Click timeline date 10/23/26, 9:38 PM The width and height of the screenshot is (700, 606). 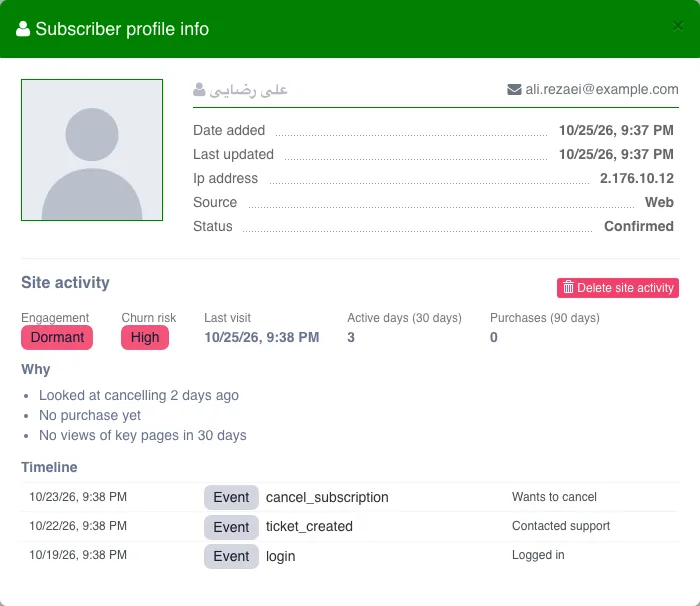pyautogui.click(x=78, y=497)
